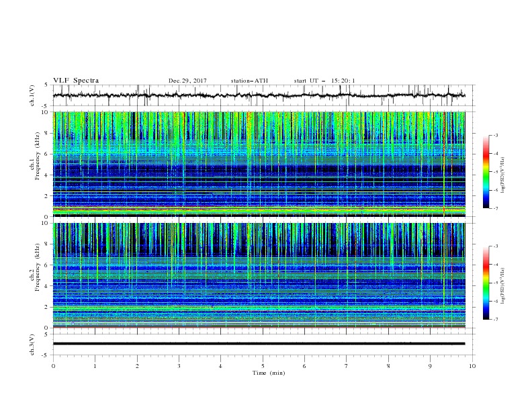
Task: Select the date text "Dec. 29, 2017"
Action: 187,81
